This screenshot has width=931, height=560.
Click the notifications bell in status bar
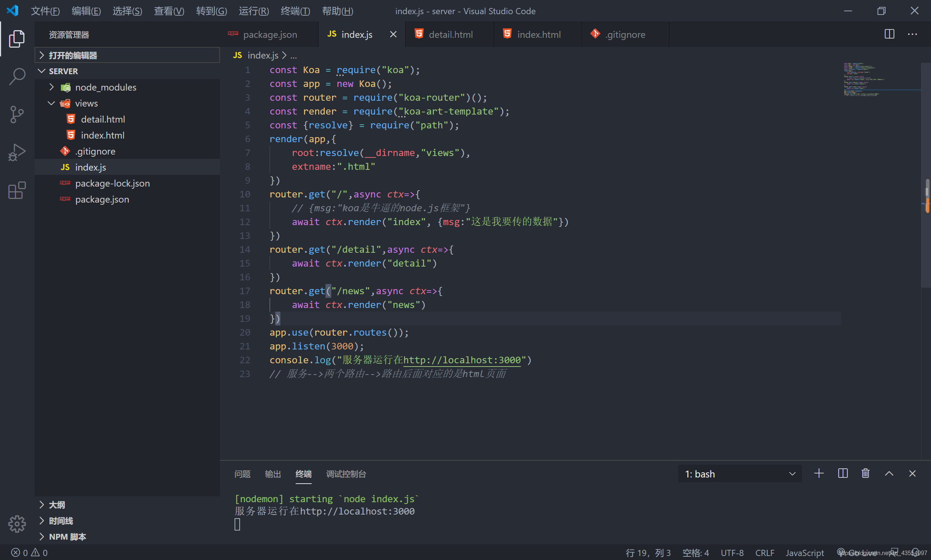point(915,553)
